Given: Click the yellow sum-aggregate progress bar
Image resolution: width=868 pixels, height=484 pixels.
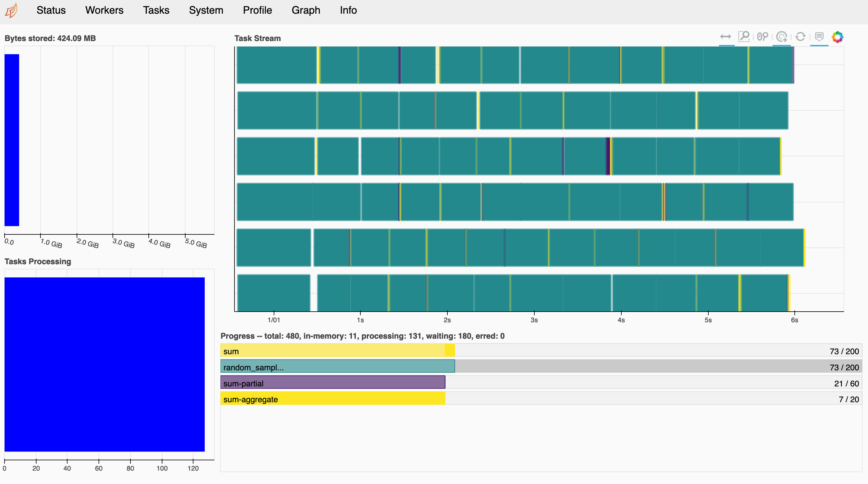Looking at the screenshot, I should point(333,399).
